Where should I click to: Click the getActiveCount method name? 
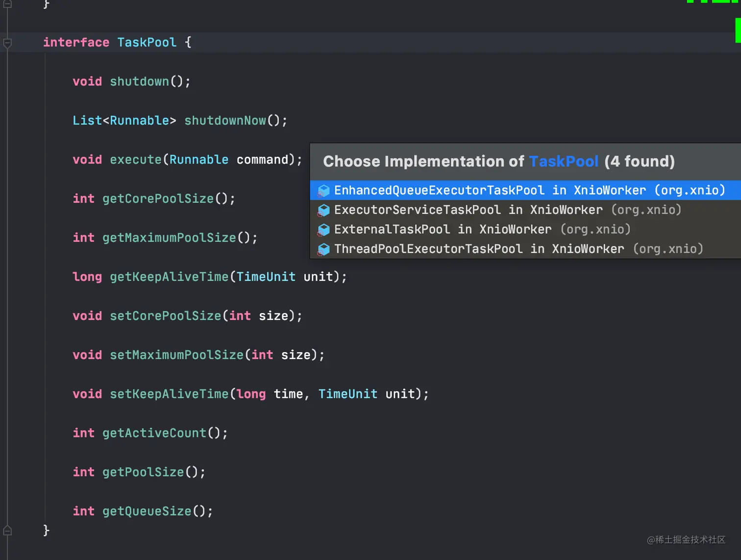click(x=154, y=433)
